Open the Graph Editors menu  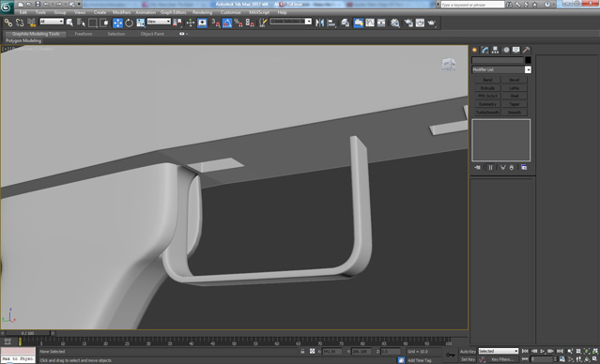[173, 12]
